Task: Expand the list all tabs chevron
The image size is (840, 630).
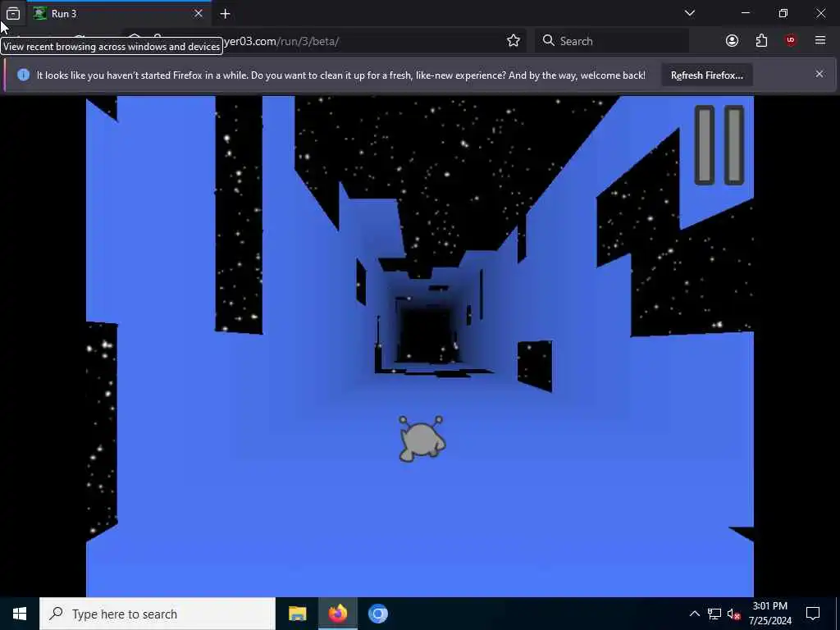Action: click(x=690, y=13)
